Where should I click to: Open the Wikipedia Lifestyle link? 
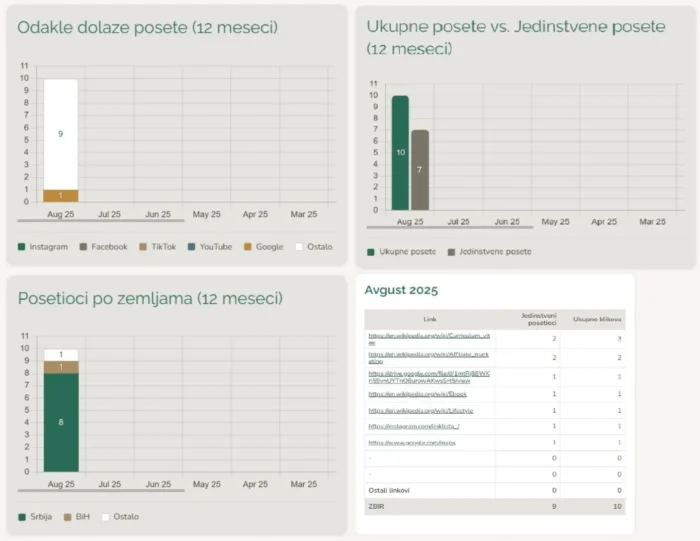click(409, 410)
